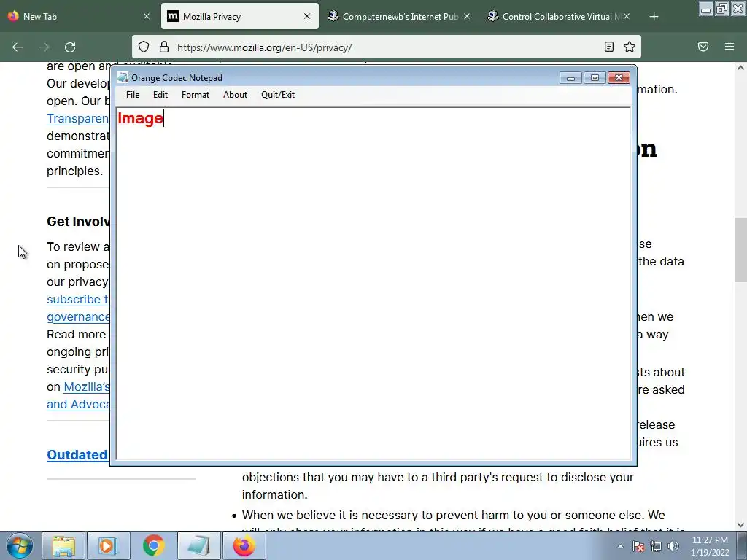The width and height of the screenshot is (747, 560).
Task: Close the Computernewb's Internet Pub tab
Action: tap(467, 16)
